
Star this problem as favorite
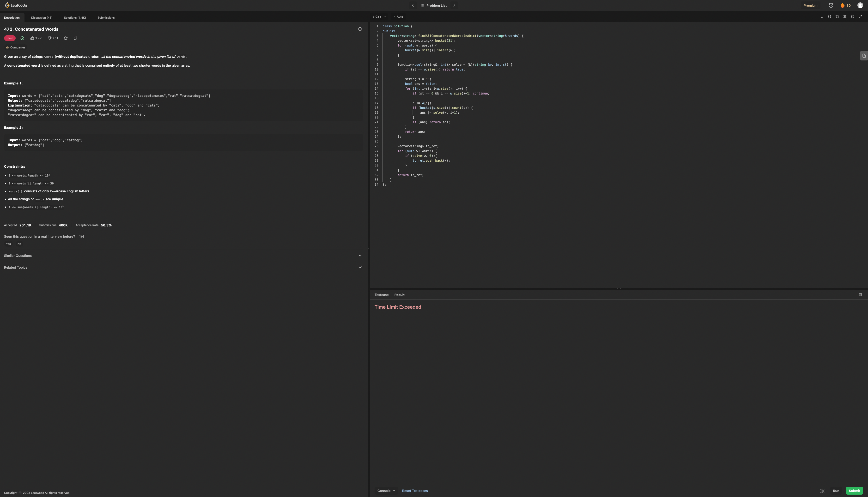[x=66, y=38]
